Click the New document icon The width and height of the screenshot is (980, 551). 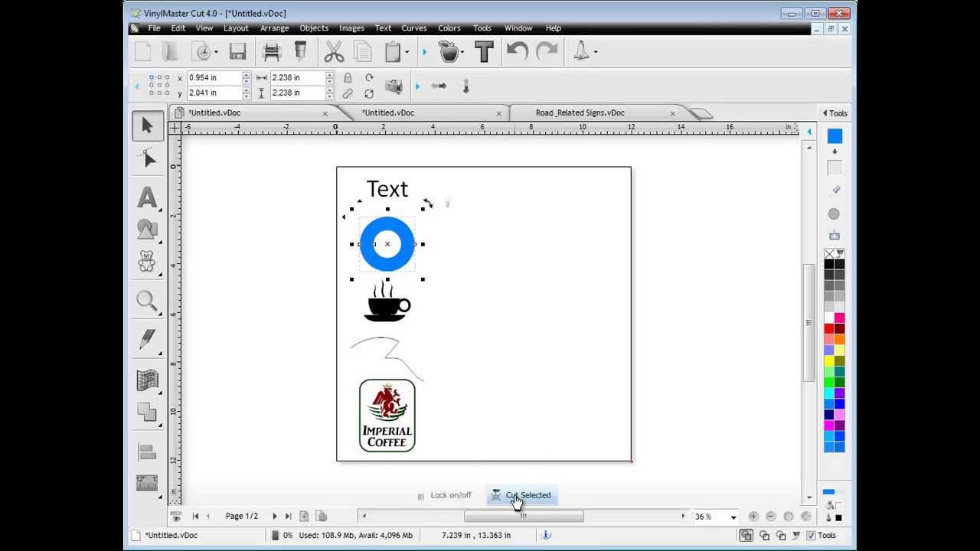[142, 52]
